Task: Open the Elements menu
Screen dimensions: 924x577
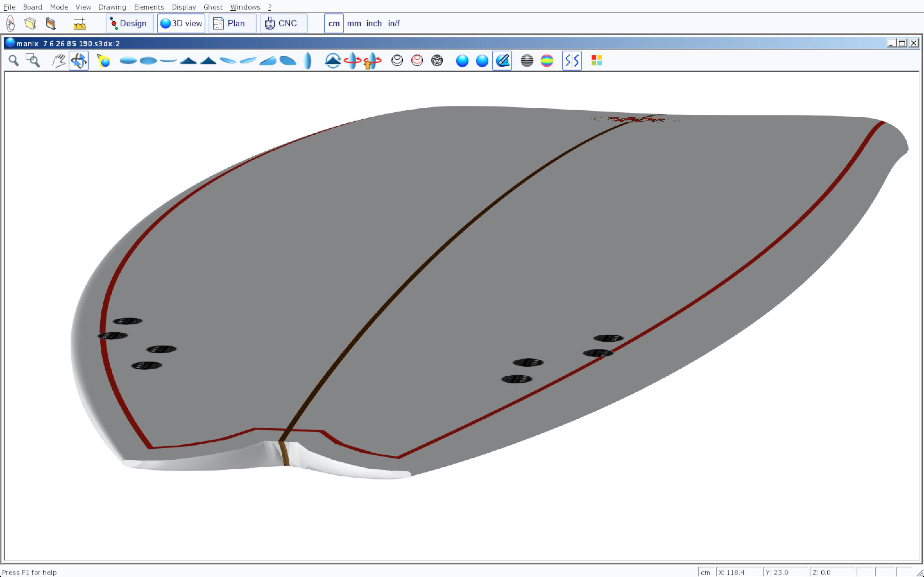Action: pyautogui.click(x=149, y=7)
